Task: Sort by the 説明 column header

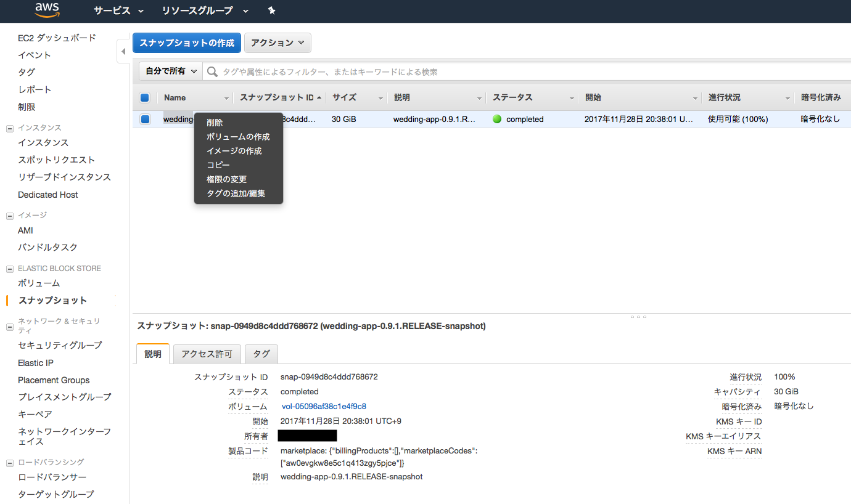Action: tap(437, 97)
